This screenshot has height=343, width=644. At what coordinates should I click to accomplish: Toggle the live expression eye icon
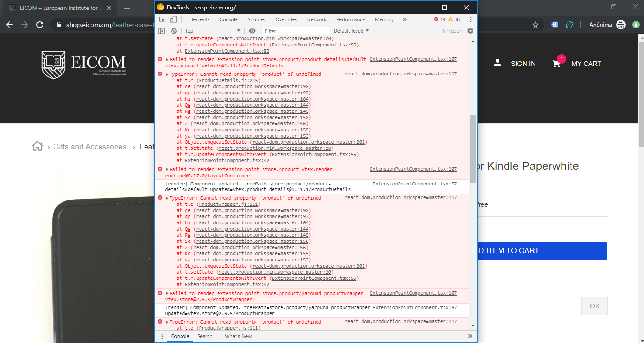click(253, 30)
